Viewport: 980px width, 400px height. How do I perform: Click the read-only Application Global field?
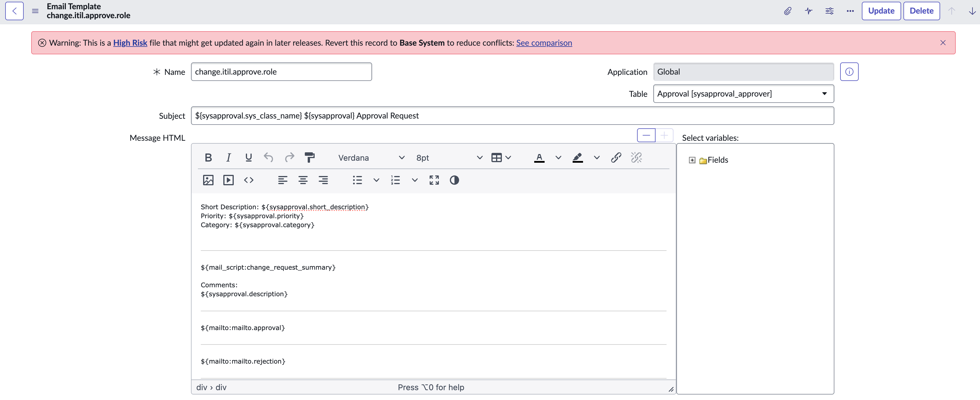pos(743,72)
